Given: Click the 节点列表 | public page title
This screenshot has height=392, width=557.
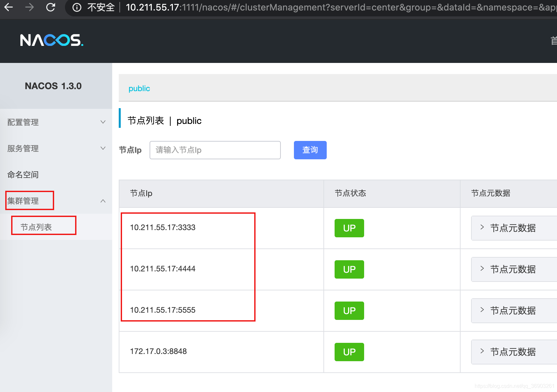Looking at the screenshot, I should [x=164, y=121].
